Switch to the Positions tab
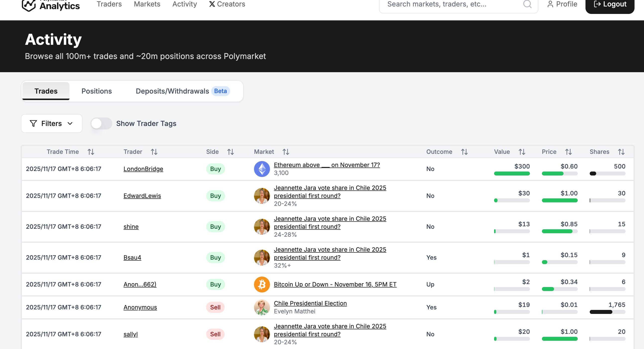644x349 pixels. pos(96,91)
